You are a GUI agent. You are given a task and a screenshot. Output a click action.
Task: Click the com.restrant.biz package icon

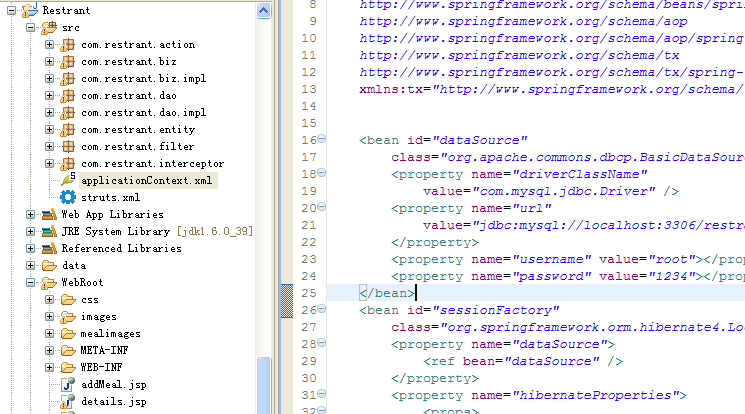68,62
